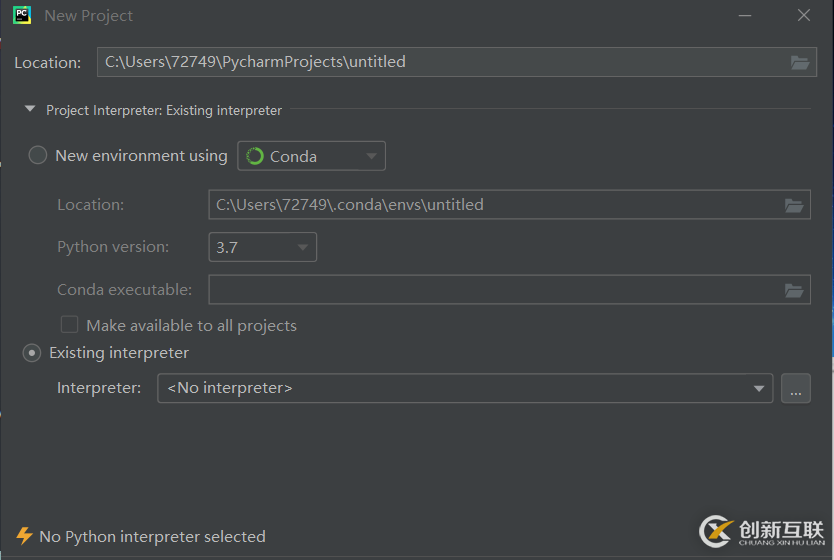Click the project Location text field
The image size is (834, 560).
coord(440,62)
